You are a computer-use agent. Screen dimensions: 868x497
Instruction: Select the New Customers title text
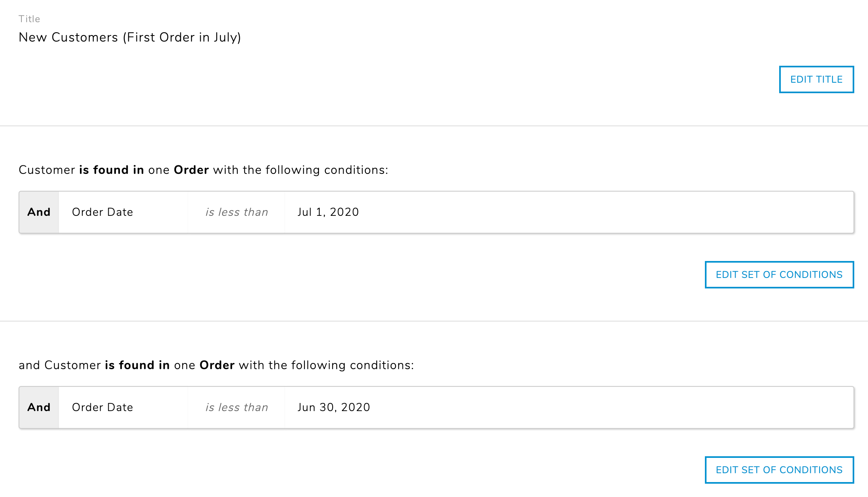click(130, 37)
